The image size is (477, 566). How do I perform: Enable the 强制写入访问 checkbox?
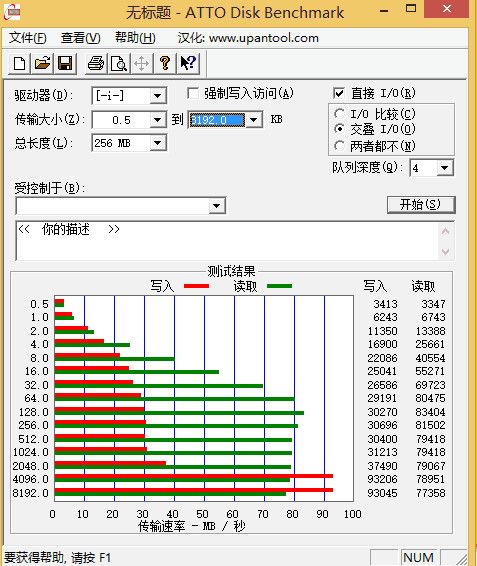coord(193,94)
